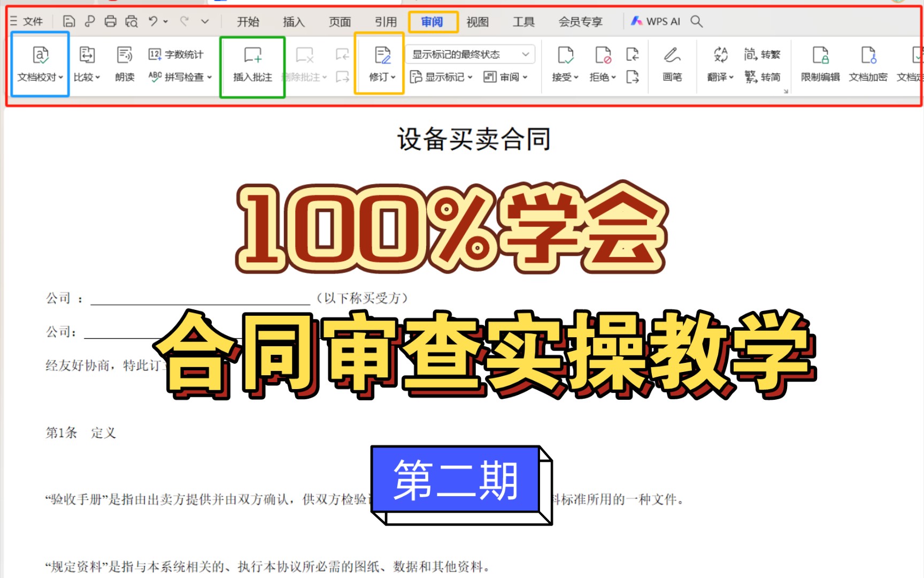Click the heading 第1条 定义
This screenshot has height=578, width=924.
point(81,432)
